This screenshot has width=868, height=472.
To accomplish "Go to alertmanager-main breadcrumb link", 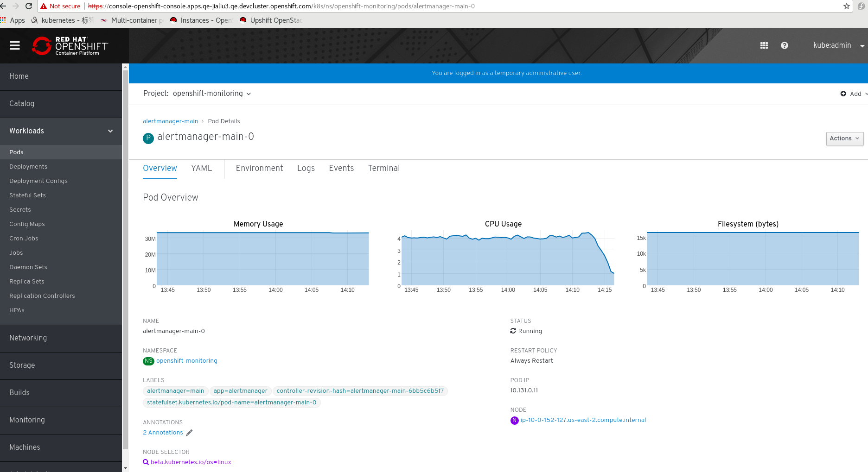I will [x=170, y=121].
